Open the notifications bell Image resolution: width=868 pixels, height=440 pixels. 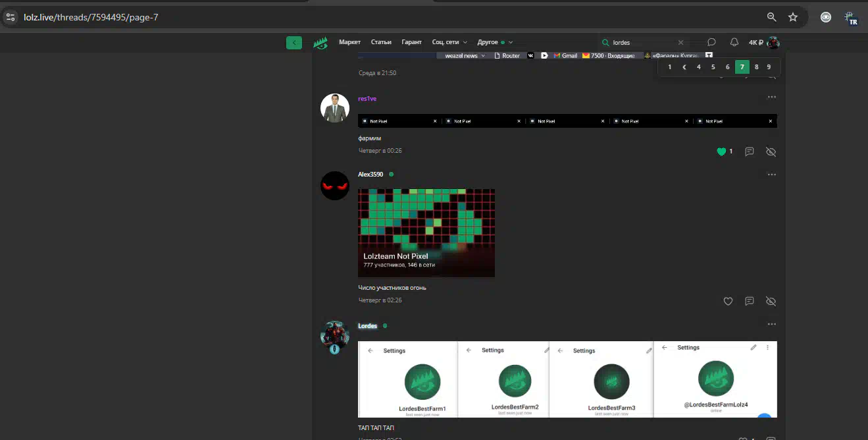pos(734,42)
